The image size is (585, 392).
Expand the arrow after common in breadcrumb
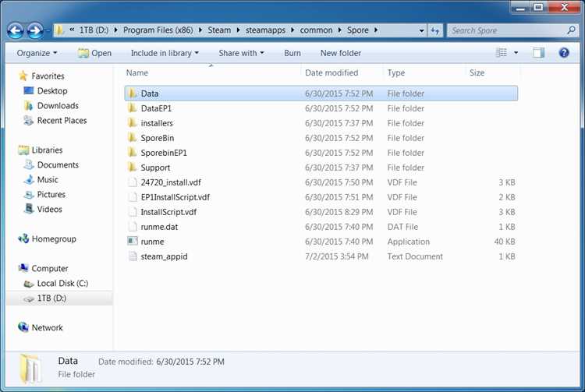[x=339, y=30]
